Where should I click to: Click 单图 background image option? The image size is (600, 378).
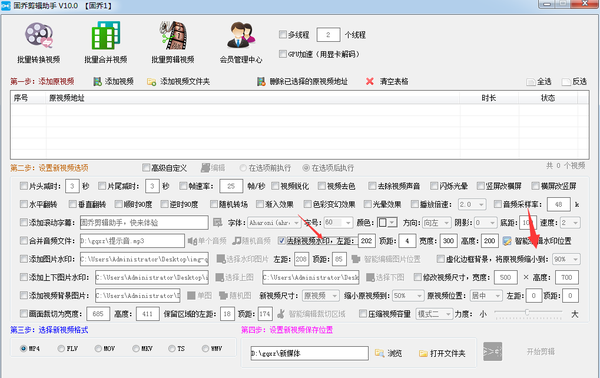pyautogui.click(x=199, y=295)
